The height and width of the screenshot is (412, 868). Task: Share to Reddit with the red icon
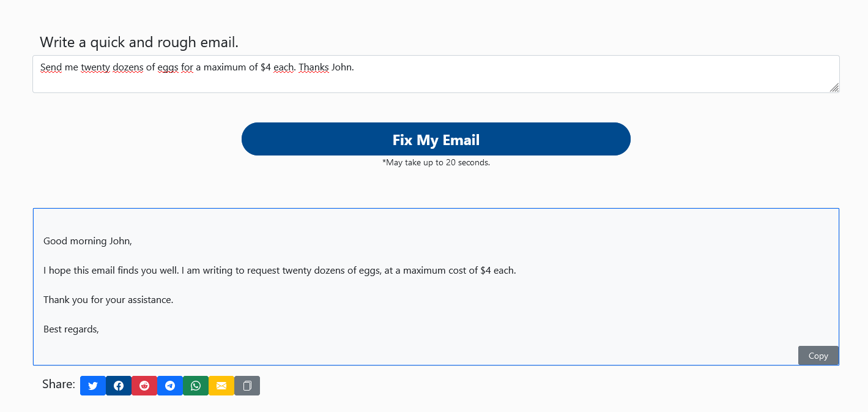pyautogui.click(x=144, y=386)
